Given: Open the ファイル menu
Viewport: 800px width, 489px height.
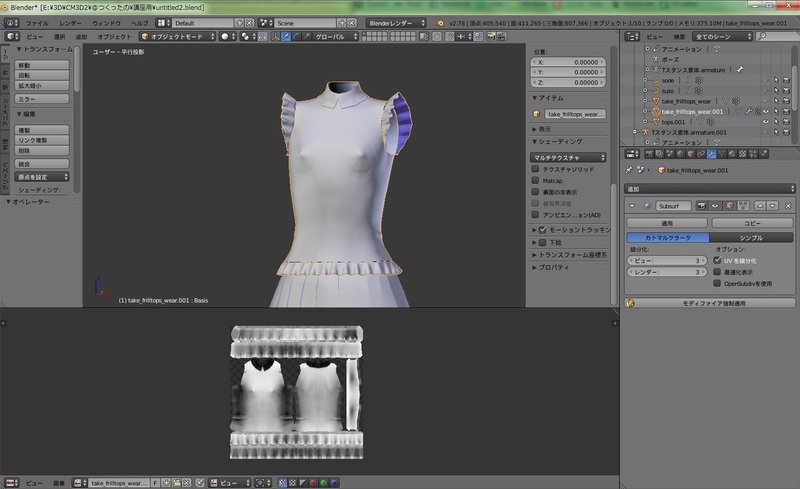Looking at the screenshot, I should (35, 21).
